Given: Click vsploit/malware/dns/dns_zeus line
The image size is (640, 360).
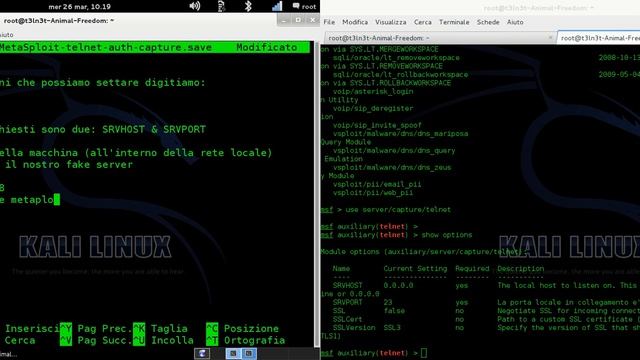Looking at the screenshot, I should tap(392, 167).
